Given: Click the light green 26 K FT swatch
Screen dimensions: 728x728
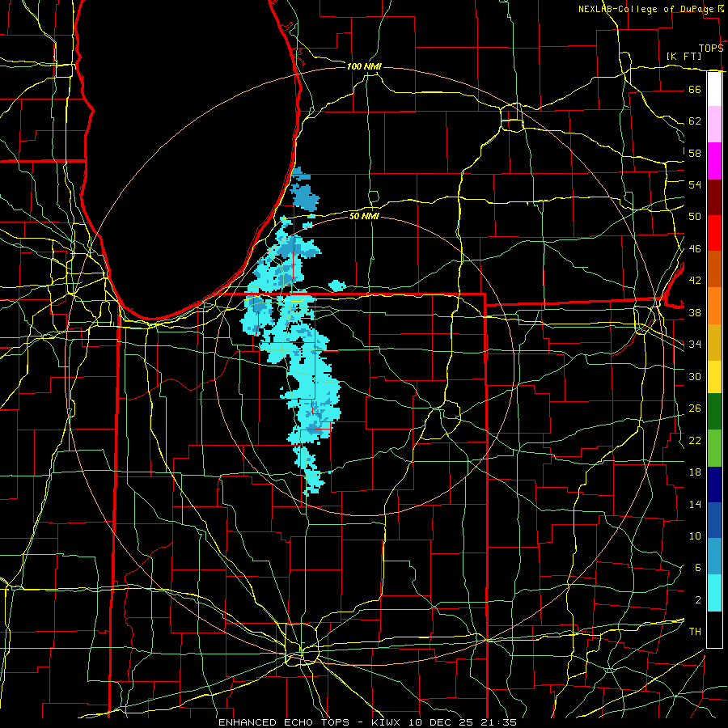Looking at the screenshot, I should point(714,447).
